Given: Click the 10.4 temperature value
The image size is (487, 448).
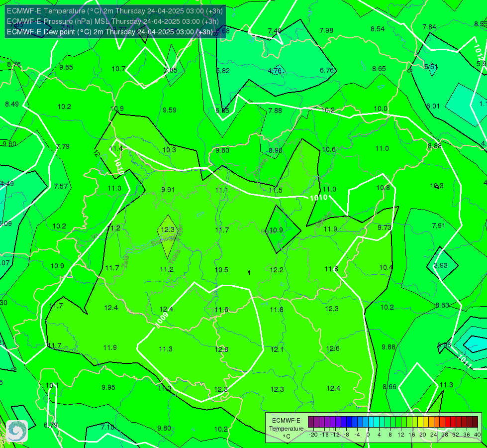Looking at the screenshot, I should tap(386, 267).
